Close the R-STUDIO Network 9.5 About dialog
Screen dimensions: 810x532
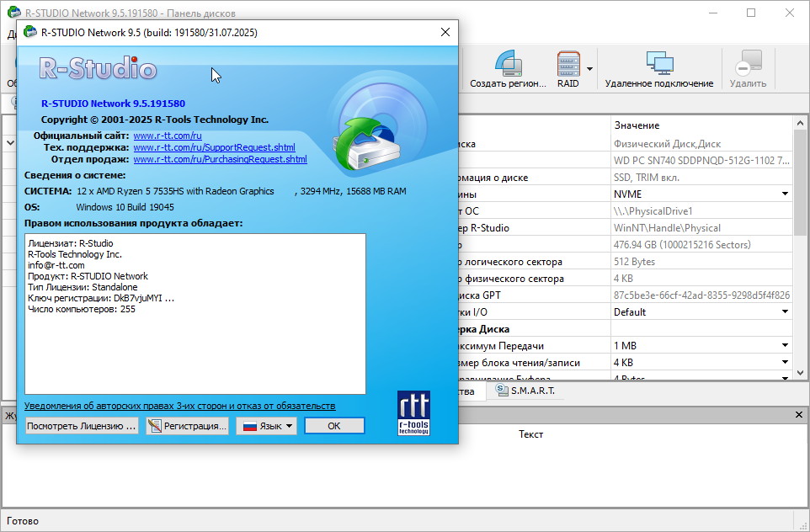pos(445,32)
